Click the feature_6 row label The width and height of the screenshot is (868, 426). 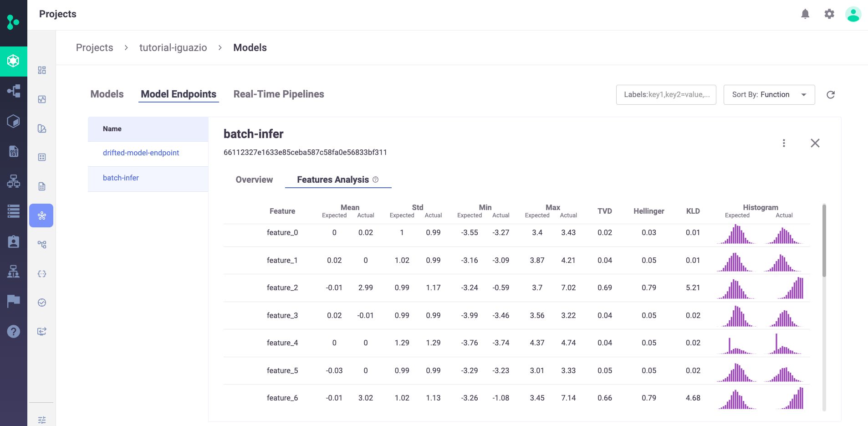click(282, 398)
